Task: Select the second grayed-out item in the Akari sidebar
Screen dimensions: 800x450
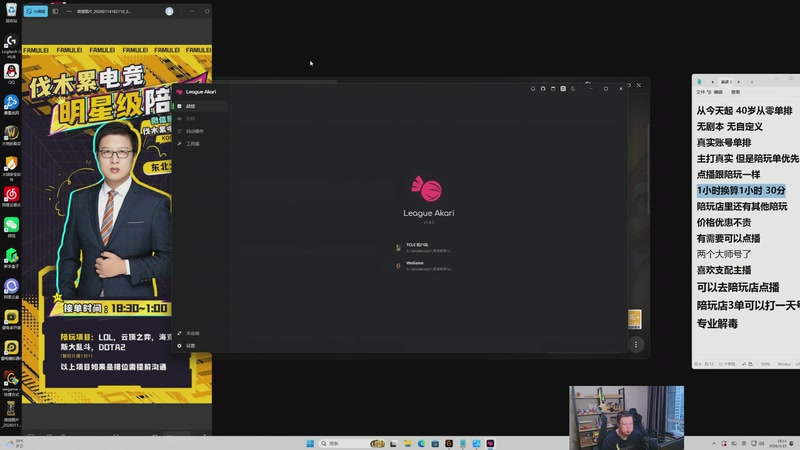Action: [x=200, y=118]
